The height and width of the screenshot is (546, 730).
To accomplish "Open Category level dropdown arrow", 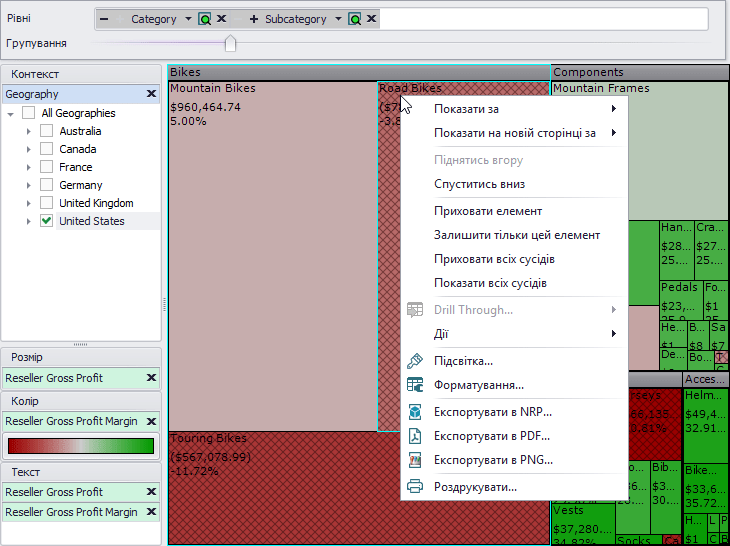I will pyautogui.click(x=188, y=19).
